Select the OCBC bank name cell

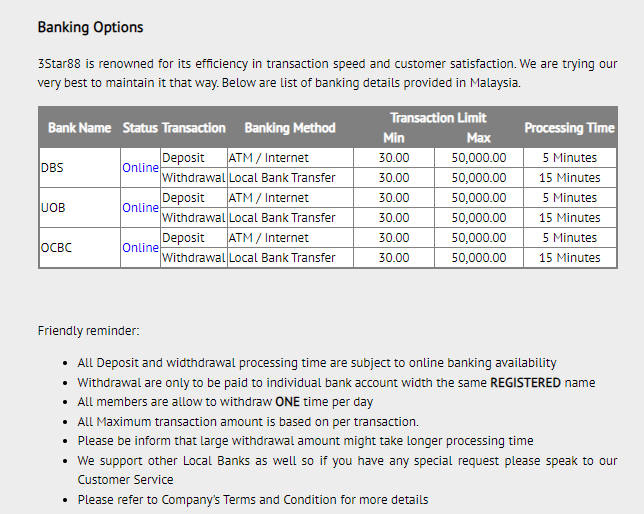[x=57, y=248]
